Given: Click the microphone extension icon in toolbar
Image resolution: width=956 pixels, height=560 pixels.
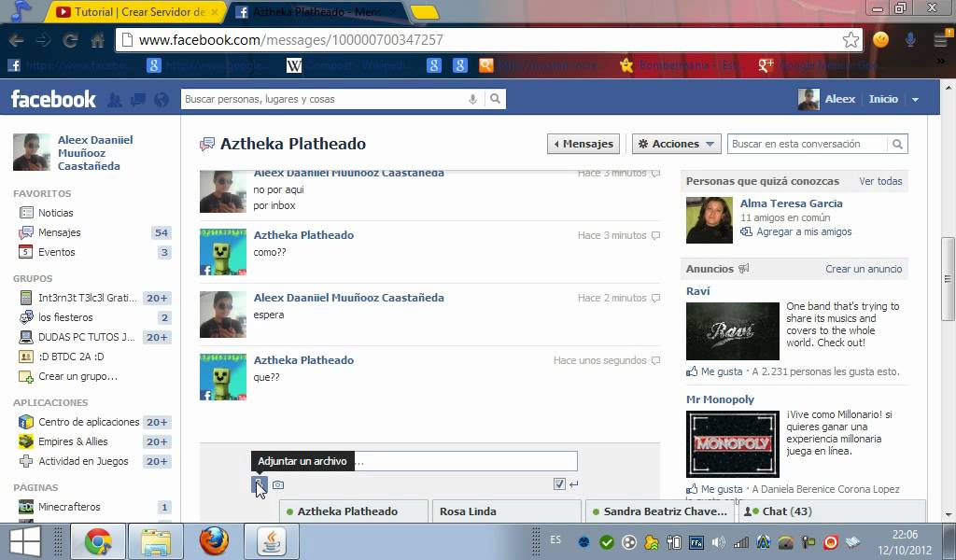Looking at the screenshot, I should [x=910, y=40].
